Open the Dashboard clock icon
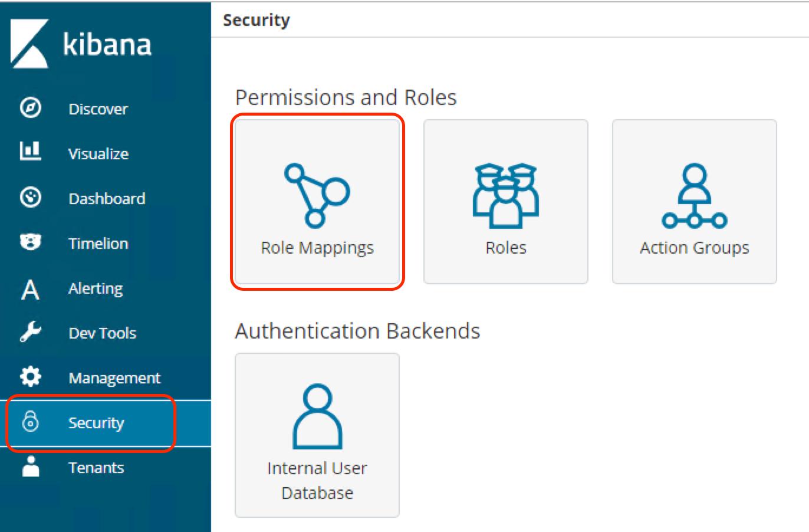The width and height of the screenshot is (809, 532). 30,198
